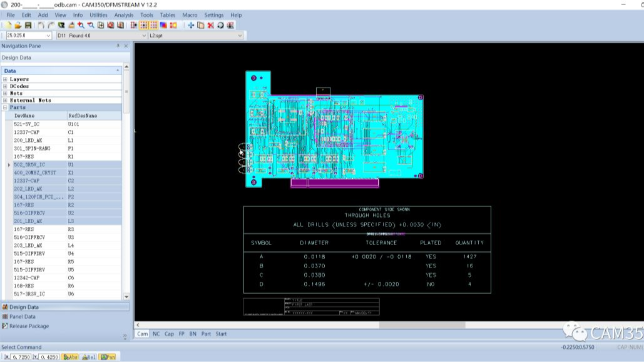
Task: Toggle the first dotted grid toolbar button
Action: (144, 26)
